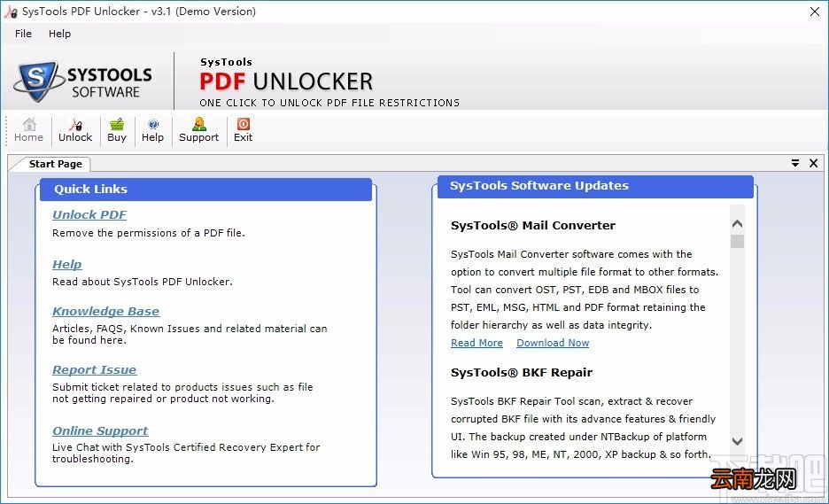Image resolution: width=829 pixels, height=504 pixels.
Task: Click the Report Issue link
Action: click(x=94, y=369)
